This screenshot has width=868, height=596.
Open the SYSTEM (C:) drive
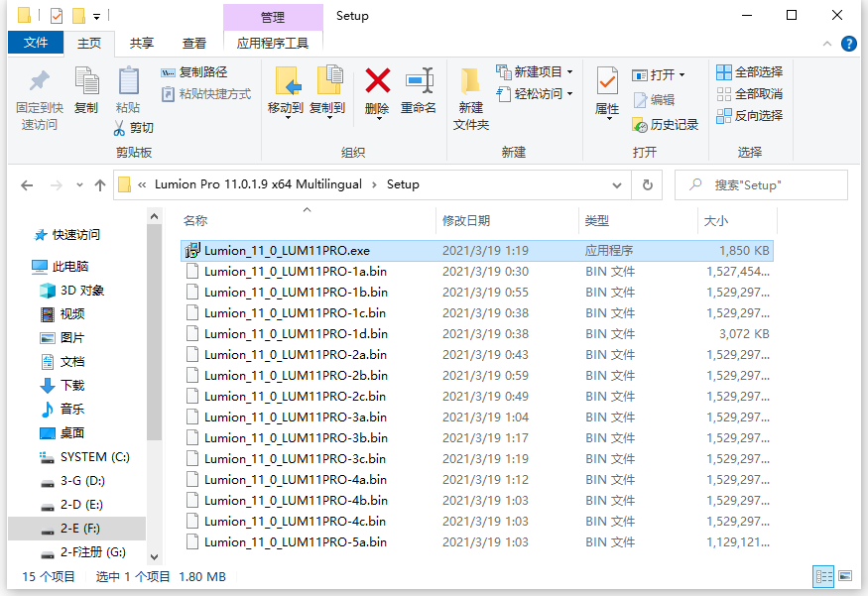[84, 457]
